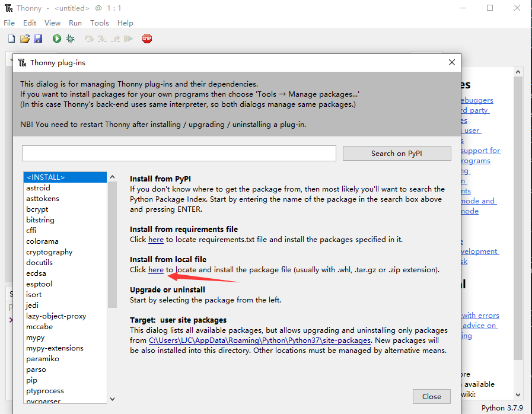Viewport: 532px width, 414px height.
Task: Select the mypy package
Action: pos(65,337)
